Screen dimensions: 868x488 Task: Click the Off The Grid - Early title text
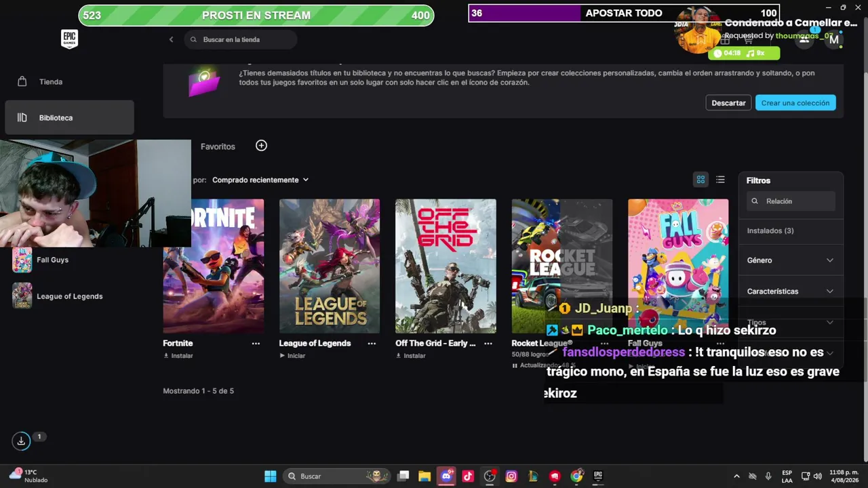[x=435, y=344]
